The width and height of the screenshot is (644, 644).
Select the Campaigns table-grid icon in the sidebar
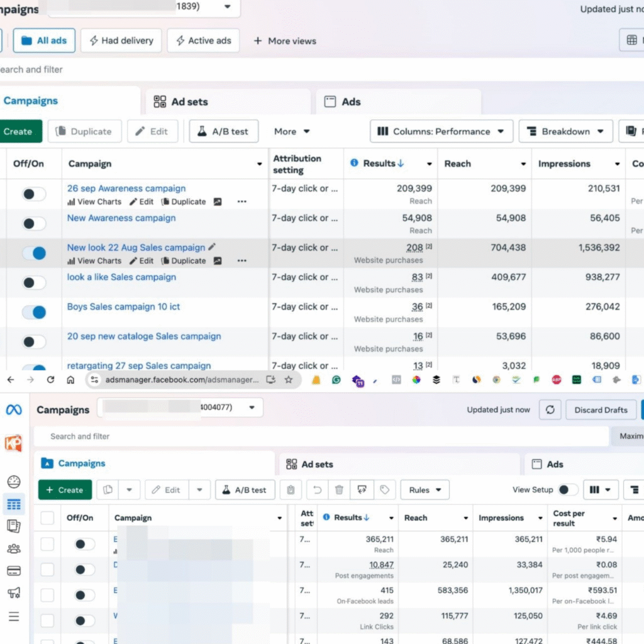point(14,504)
